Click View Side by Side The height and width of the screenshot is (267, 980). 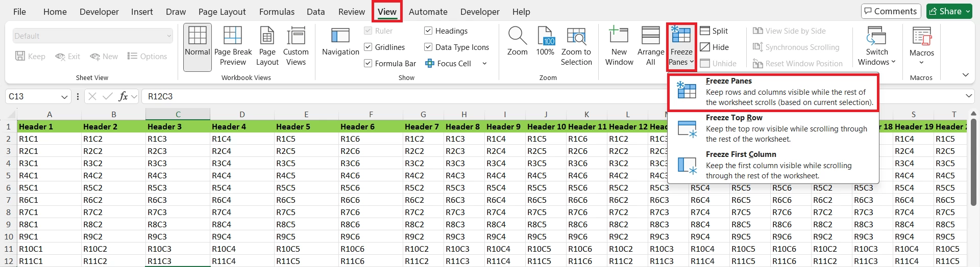pyautogui.click(x=789, y=31)
